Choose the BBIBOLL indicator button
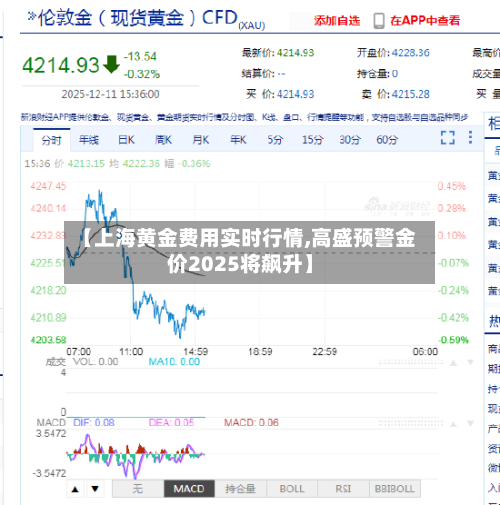 coord(395,489)
